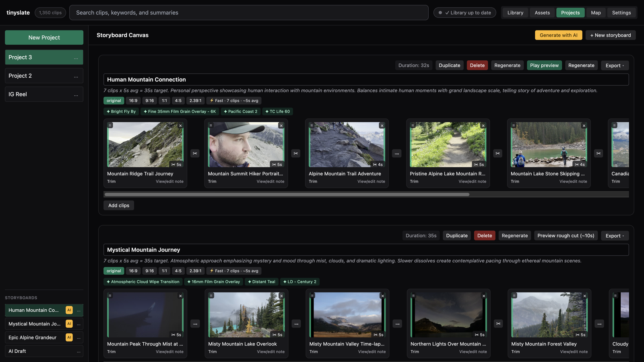The image size is (644, 362).
Task: Click the transition icon after Mountain Peak Through Mist clip
Action: pos(195,324)
